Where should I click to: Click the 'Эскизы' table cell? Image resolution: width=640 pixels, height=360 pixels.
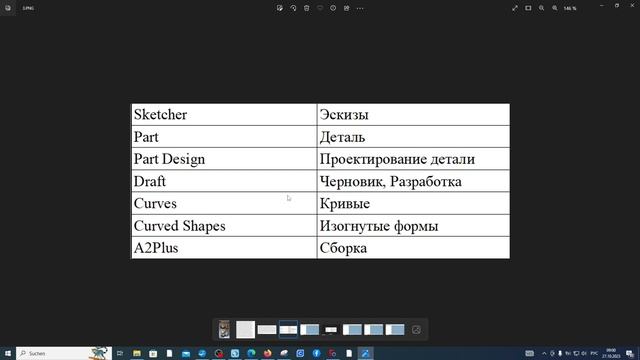click(413, 115)
